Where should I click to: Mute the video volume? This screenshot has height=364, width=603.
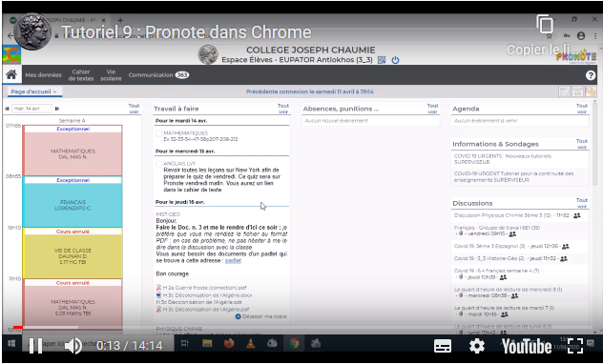pyautogui.click(x=73, y=346)
